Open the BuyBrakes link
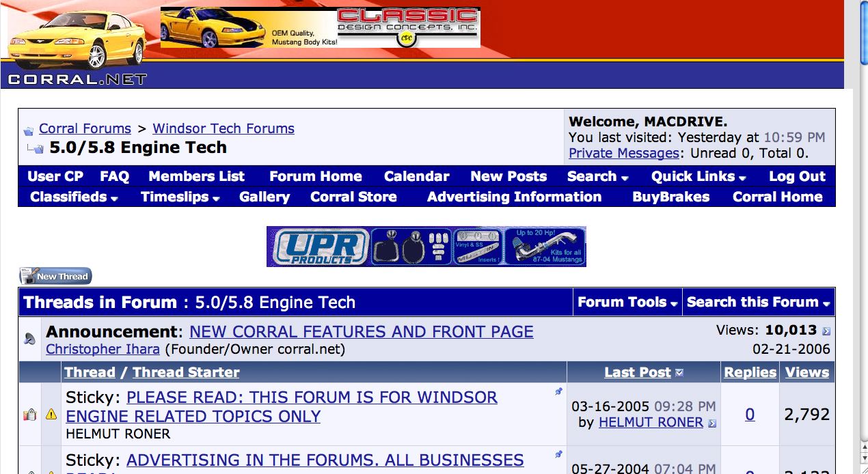This screenshot has width=868, height=474. 671,197
